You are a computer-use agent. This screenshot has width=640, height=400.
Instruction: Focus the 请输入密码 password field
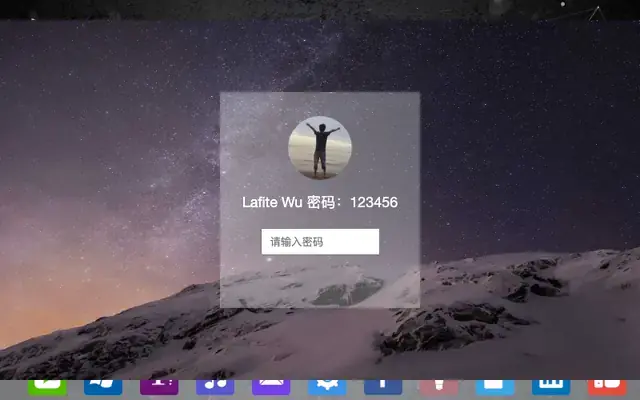(x=320, y=242)
